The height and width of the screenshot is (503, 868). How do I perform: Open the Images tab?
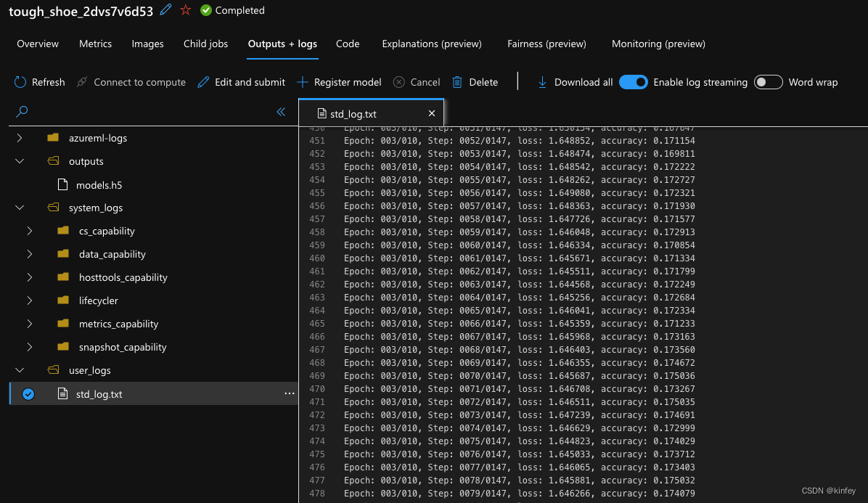147,44
